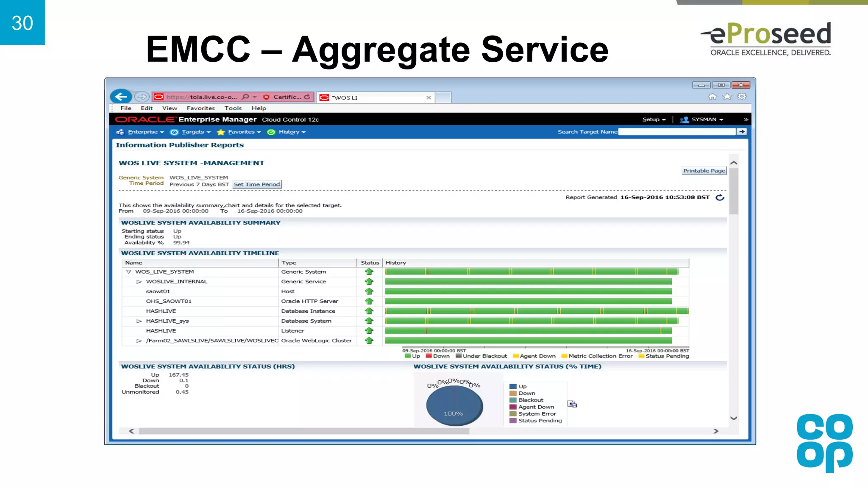Open a new blank browser tab
868x488 pixels.
point(443,97)
